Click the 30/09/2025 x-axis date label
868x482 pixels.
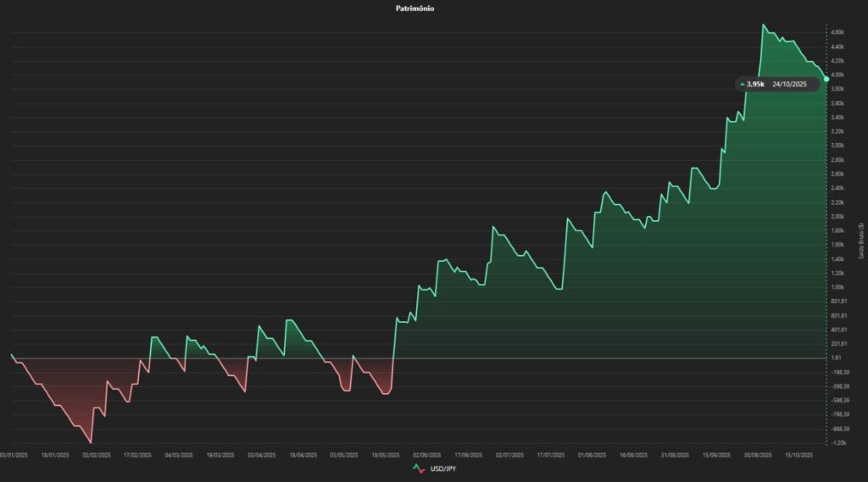(x=756, y=455)
